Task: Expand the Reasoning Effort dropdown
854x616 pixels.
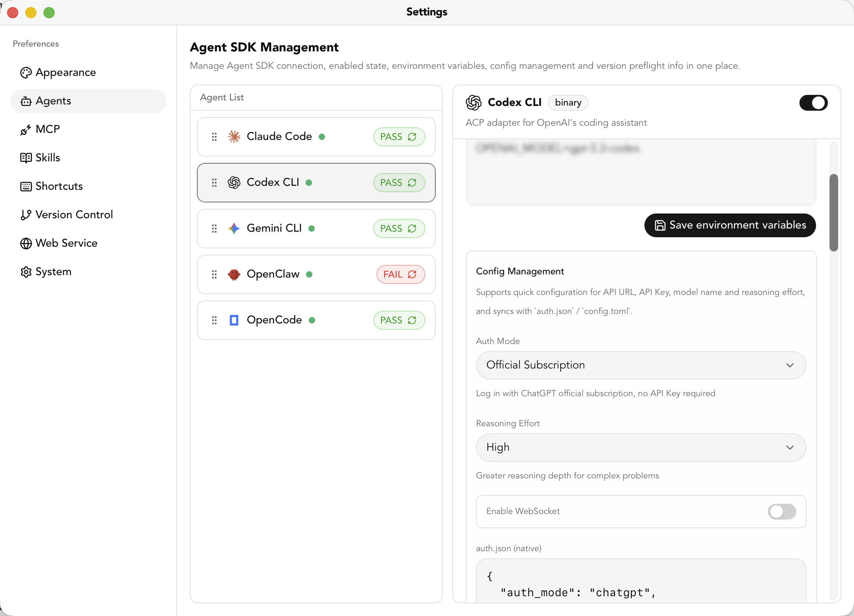Action: coord(640,448)
